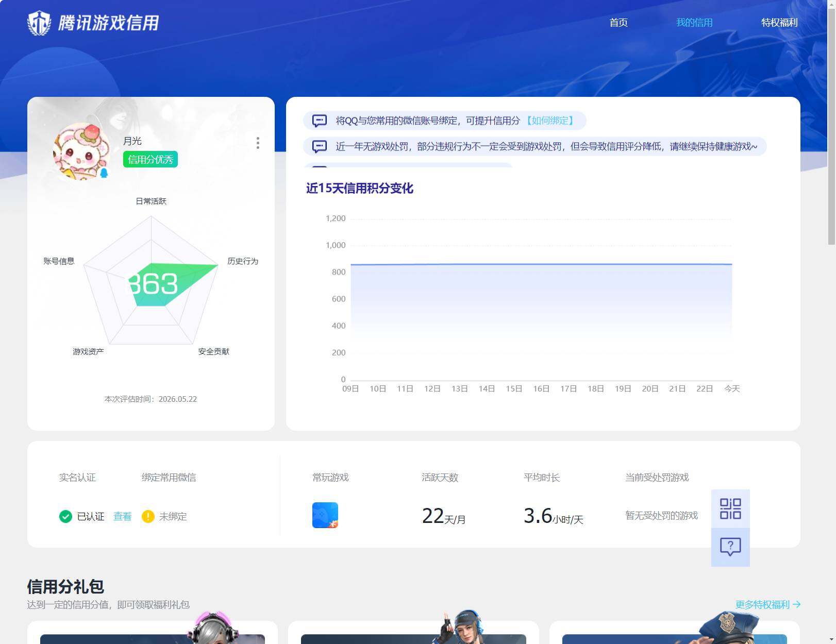Open the help question floating button
The height and width of the screenshot is (644, 836).
coord(730,547)
